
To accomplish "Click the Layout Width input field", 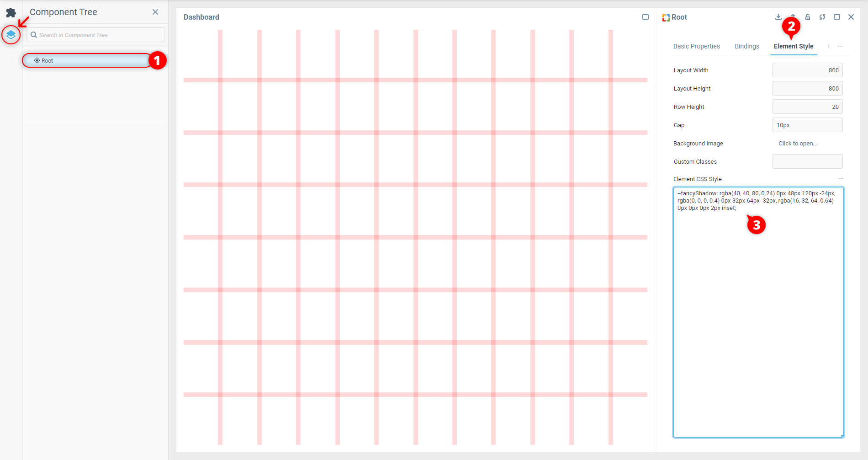I will tap(807, 70).
